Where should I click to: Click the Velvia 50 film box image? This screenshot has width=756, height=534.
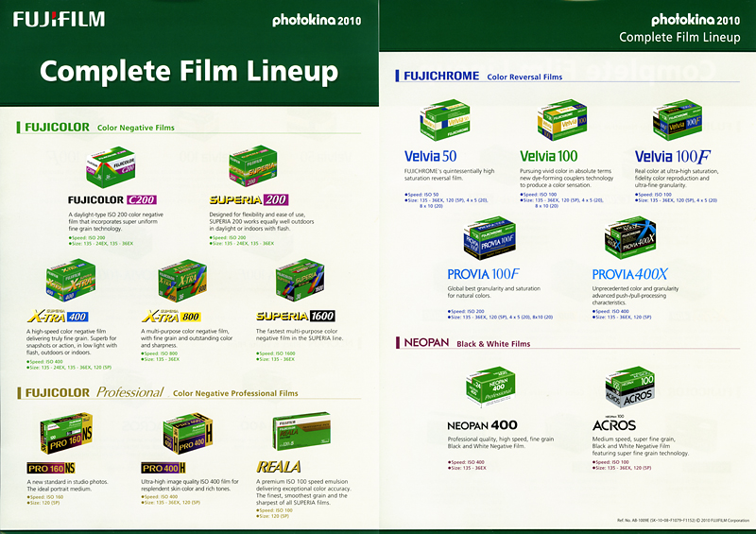(445, 120)
